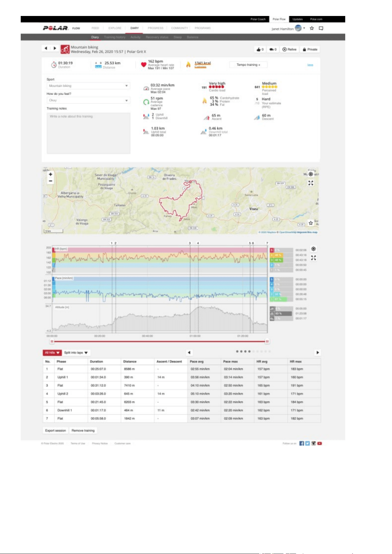The width and height of the screenshot is (392, 554).
Task: Toggle the map favorite star
Action: (x=311, y=223)
